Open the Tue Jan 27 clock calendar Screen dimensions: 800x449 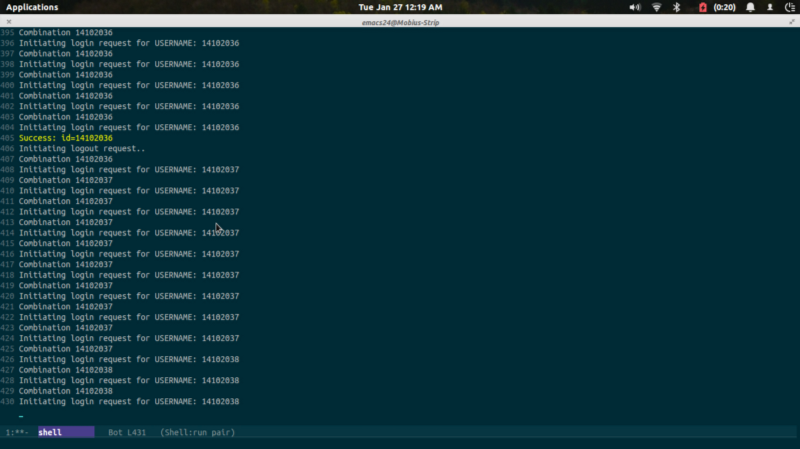point(400,7)
